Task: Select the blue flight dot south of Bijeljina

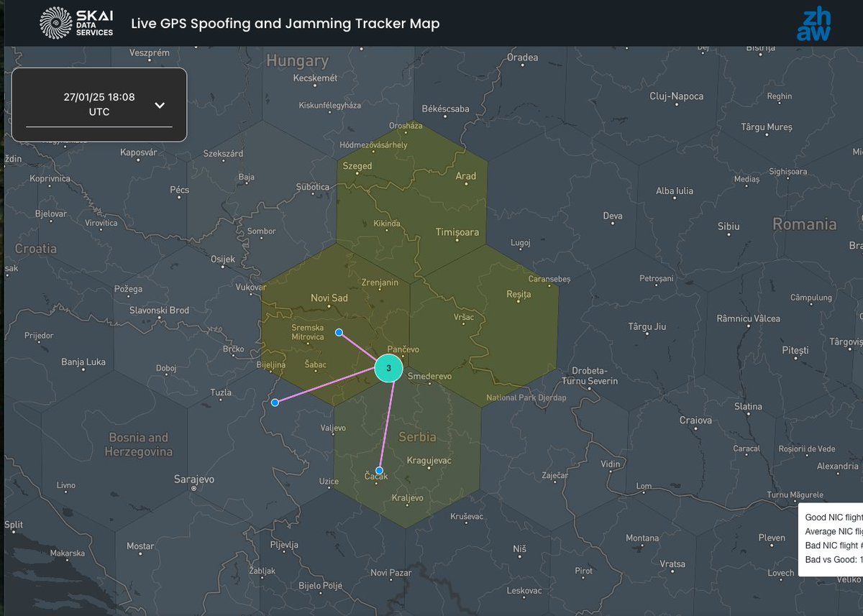Action: click(x=275, y=403)
